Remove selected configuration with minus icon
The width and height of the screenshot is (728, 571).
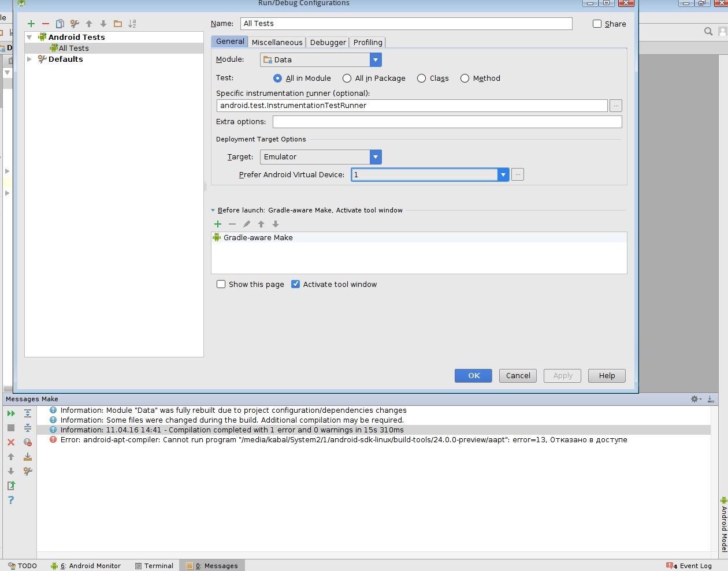coord(46,24)
